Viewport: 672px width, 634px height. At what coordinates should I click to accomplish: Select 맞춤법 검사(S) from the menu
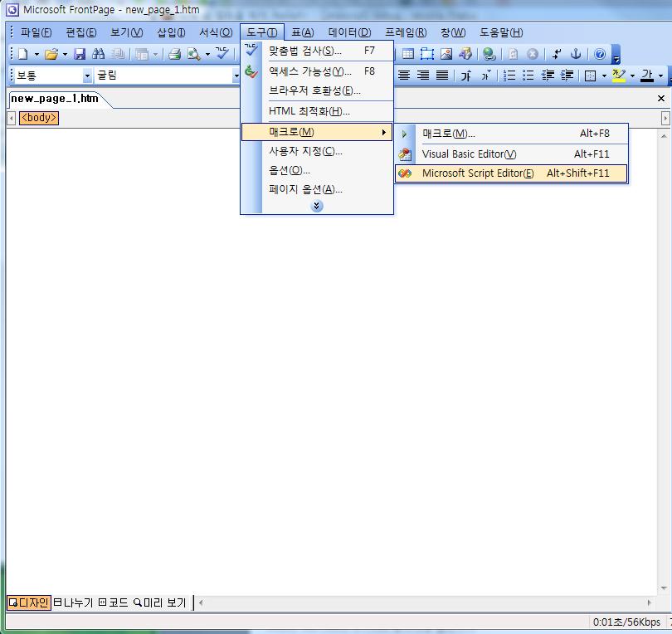tap(317, 51)
